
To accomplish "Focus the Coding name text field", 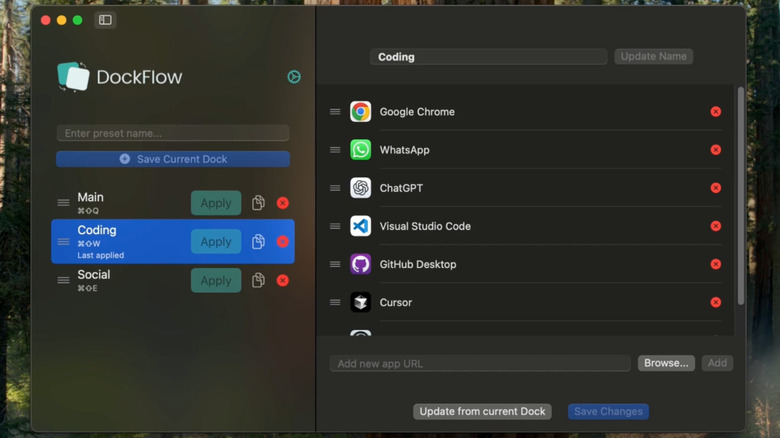I will (x=488, y=57).
